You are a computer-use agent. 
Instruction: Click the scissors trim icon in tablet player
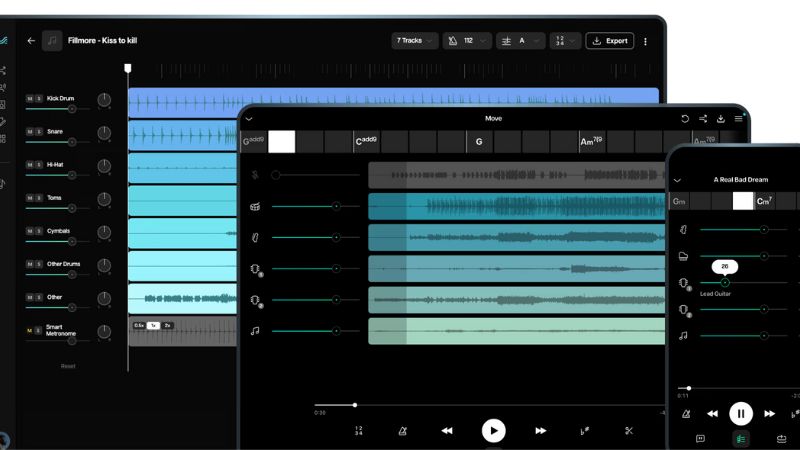[x=629, y=430]
